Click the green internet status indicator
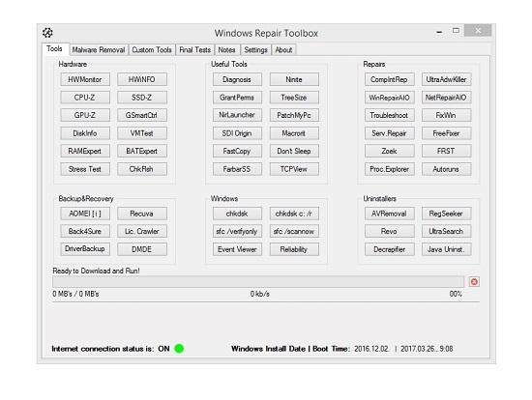 click(x=179, y=349)
